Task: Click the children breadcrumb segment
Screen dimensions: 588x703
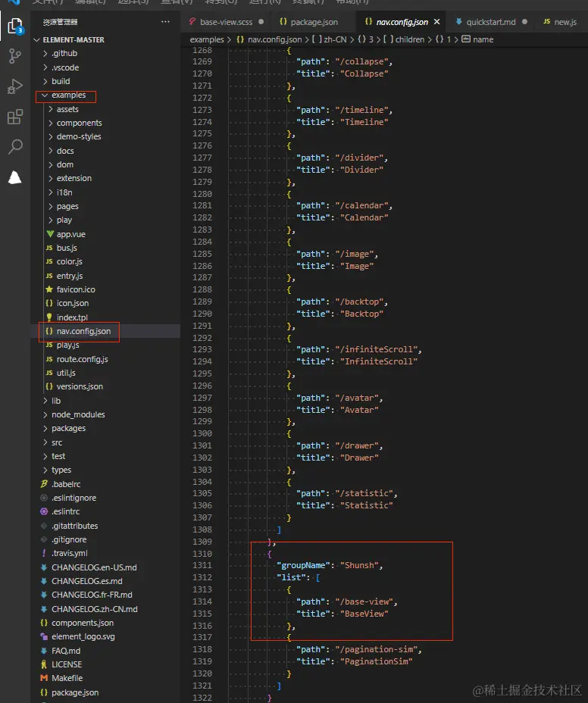Action: click(409, 39)
